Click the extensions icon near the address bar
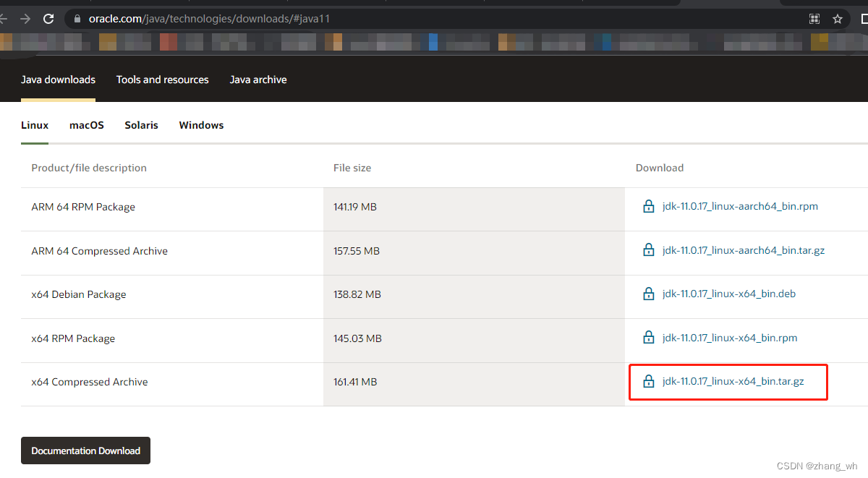Image resolution: width=868 pixels, height=478 pixels. tap(814, 18)
